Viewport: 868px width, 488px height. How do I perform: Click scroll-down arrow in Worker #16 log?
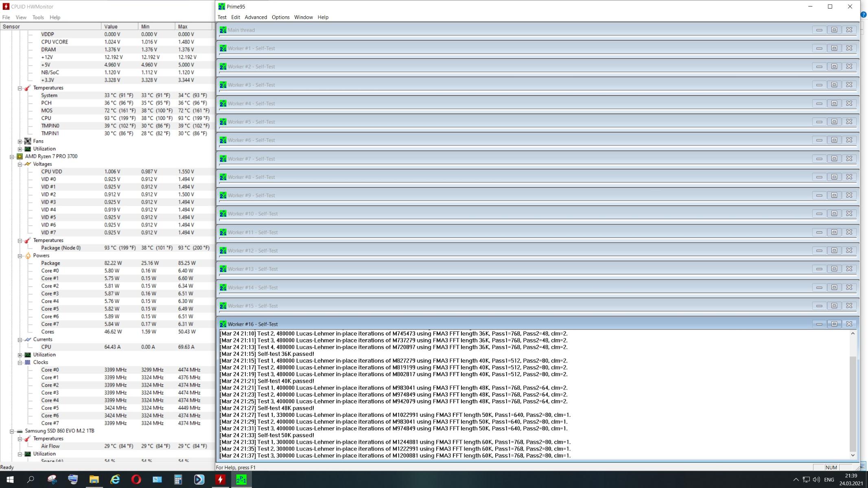coord(853,455)
